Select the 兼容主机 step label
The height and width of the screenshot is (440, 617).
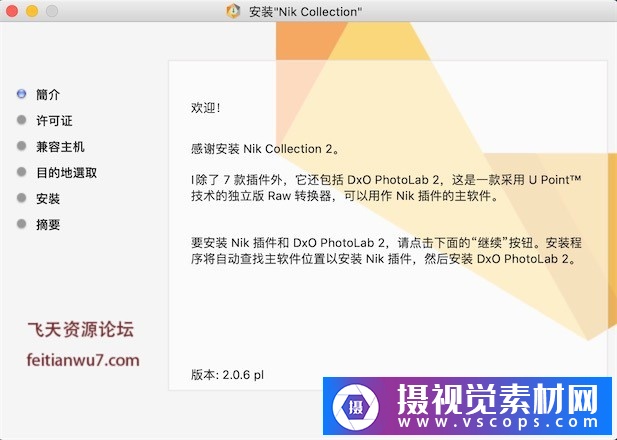coord(60,146)
